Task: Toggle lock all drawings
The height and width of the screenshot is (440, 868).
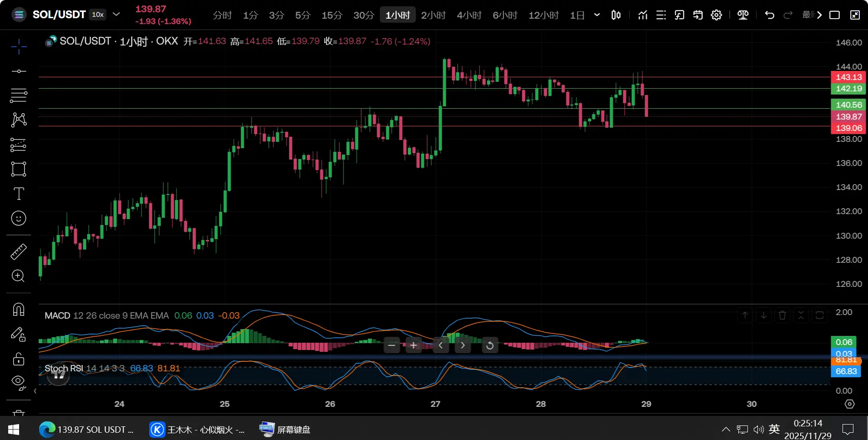Action: (19, 359)
